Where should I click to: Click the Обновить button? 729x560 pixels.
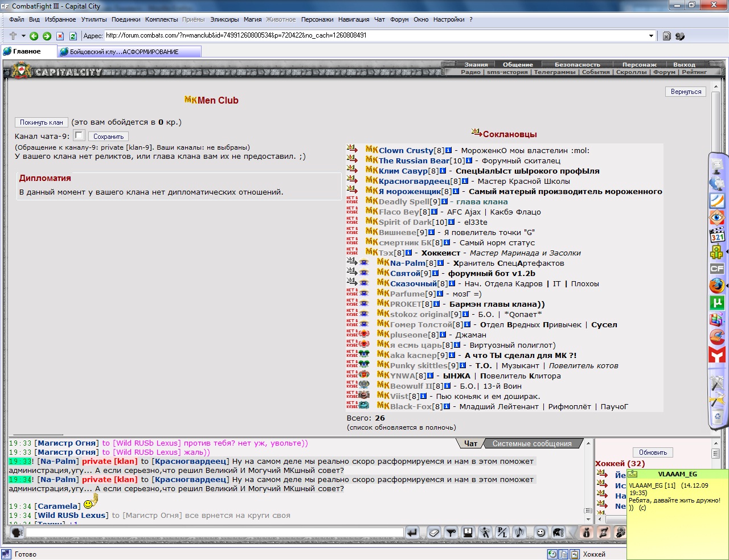coord(653,452)
